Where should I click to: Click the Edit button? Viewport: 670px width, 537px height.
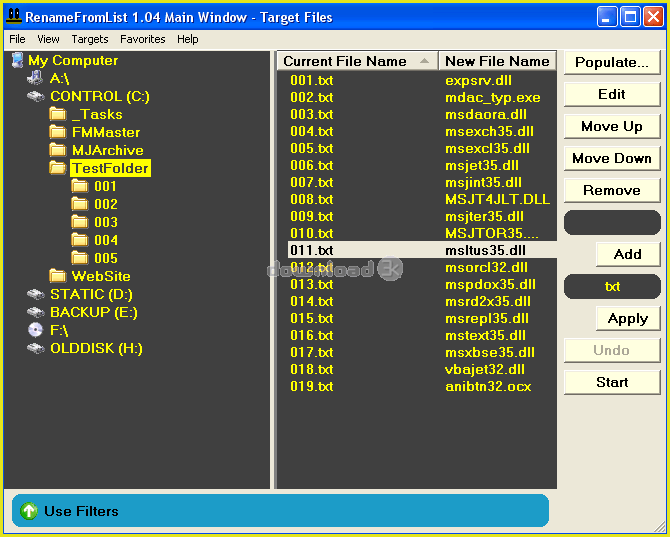pyautogui.click(x=612, y=94)
